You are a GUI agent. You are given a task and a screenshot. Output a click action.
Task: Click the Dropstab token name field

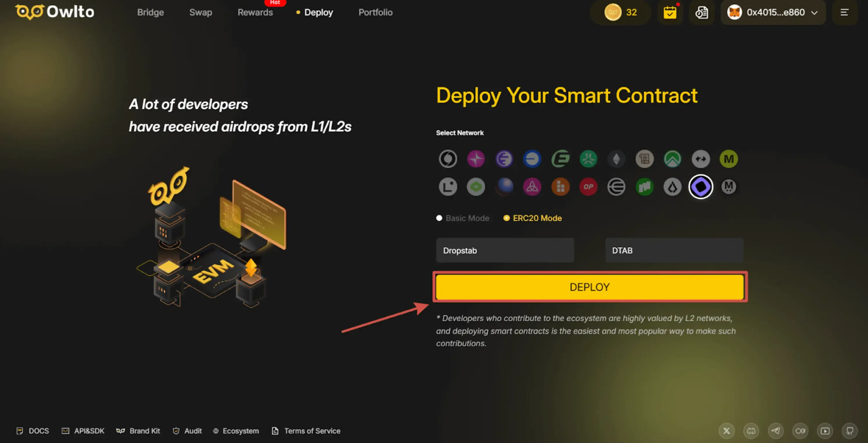(x=505, y=250)
